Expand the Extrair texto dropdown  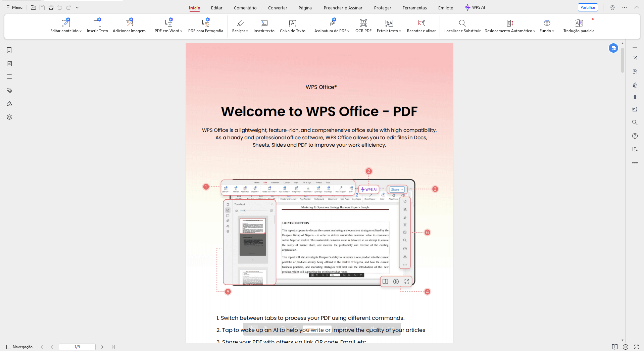tap(400, 31)
